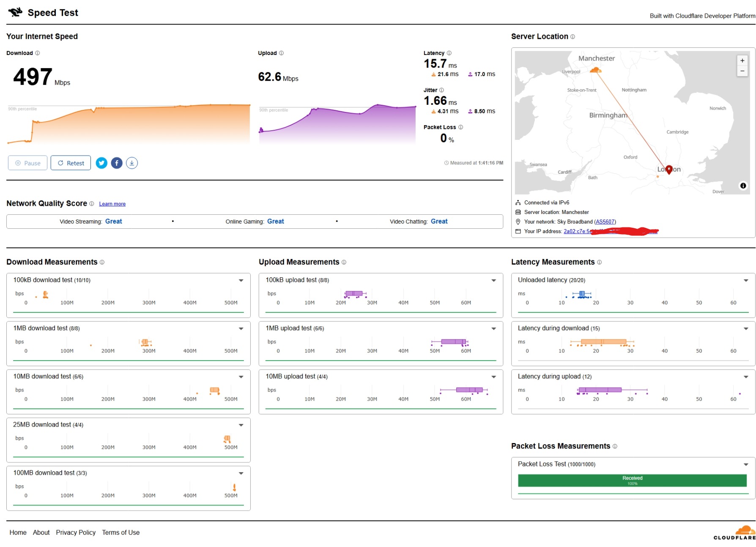Click info icon next to Server Location

point(573,37)
